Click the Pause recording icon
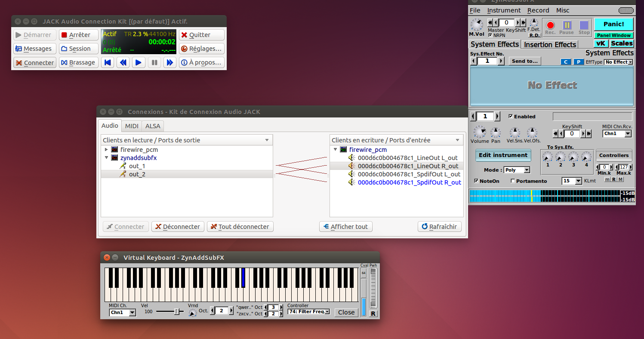The height and width of the screenshot is (339, 644). (567, 25)
